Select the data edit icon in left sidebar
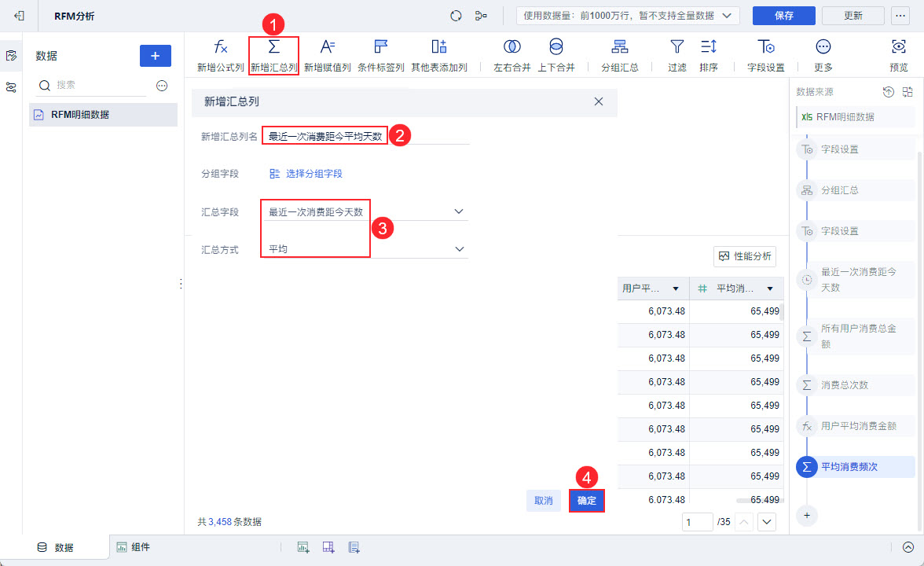 [x=11, y=55]
